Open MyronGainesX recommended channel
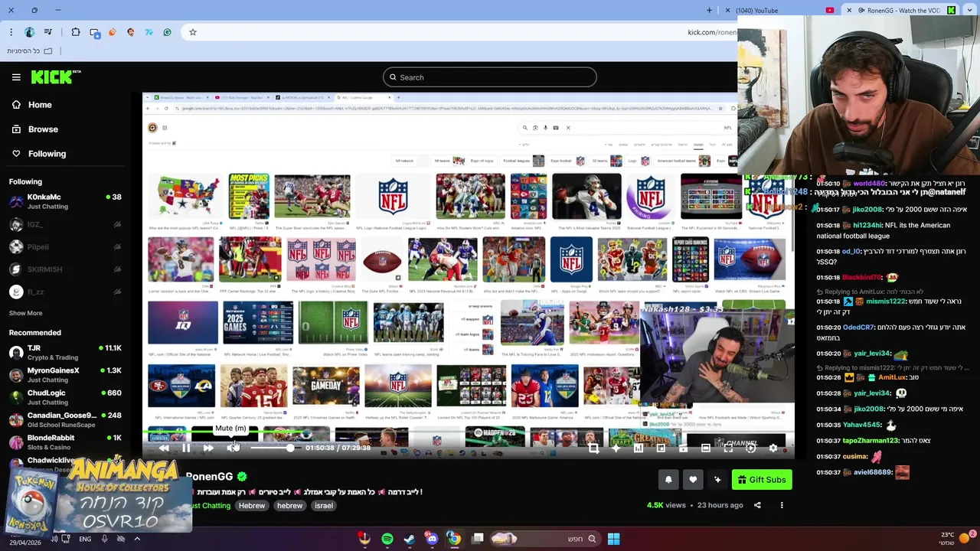 (65, 375)
